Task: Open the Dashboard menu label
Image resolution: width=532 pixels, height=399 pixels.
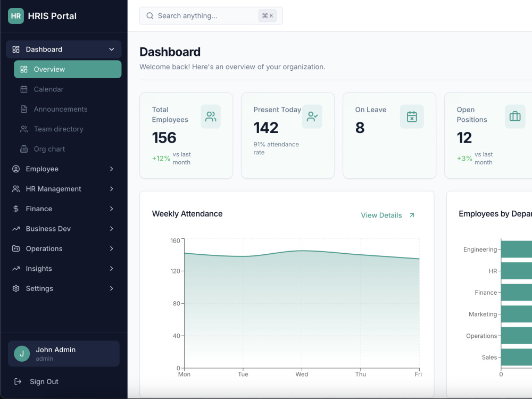Action: 44,49
